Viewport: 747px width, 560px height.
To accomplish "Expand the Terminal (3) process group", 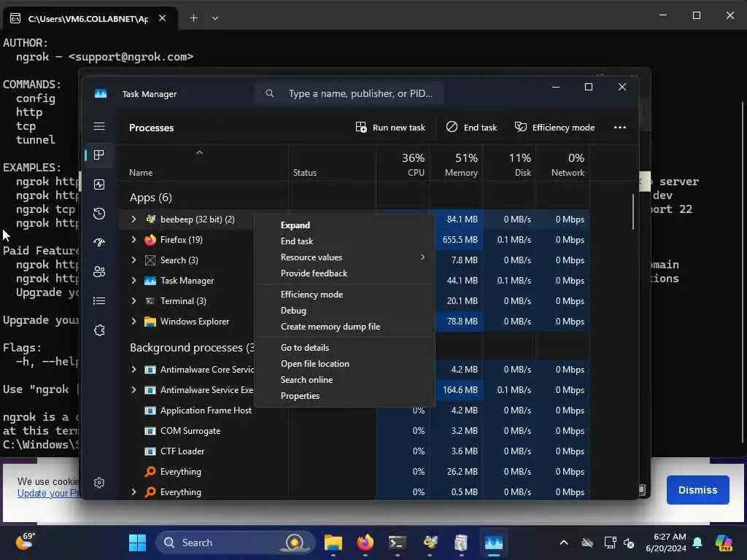I will [x=133, y=301].
